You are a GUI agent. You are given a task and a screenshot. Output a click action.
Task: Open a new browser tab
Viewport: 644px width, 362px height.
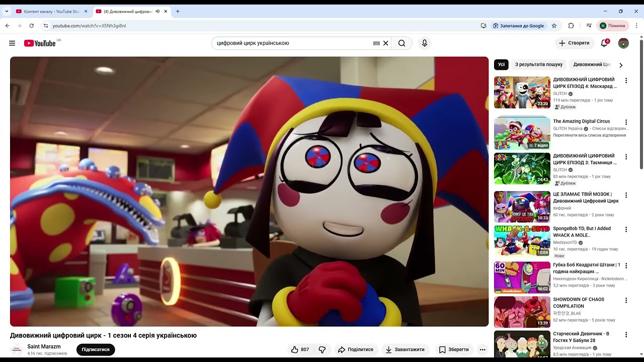[178, 11]
